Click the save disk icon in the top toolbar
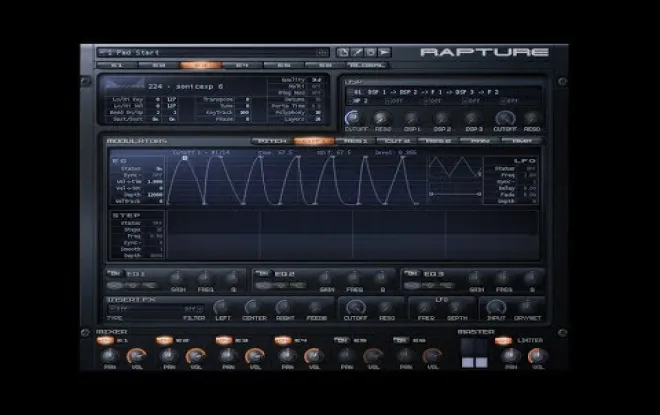 pos(370,52)
